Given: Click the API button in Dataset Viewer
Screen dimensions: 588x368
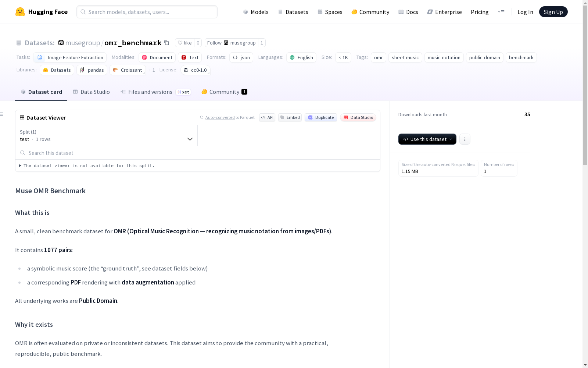Looking at the screenshot, I should tap(267, 117).
